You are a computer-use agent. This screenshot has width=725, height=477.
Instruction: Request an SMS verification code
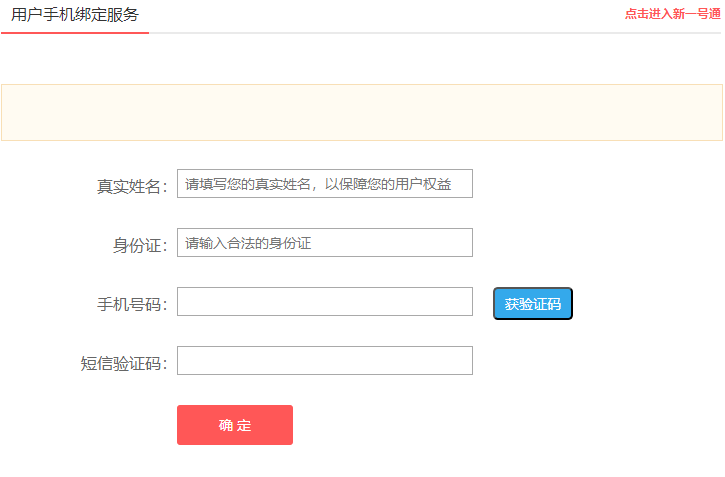click(x=532, y=304)
